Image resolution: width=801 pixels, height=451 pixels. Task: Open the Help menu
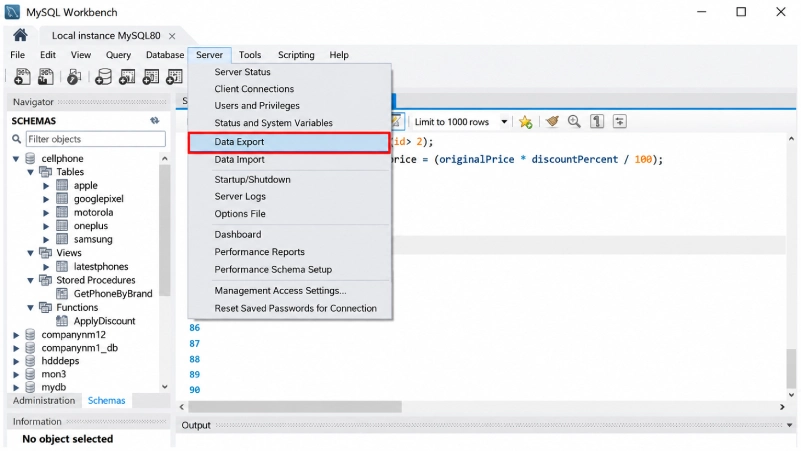coord(339,55)
